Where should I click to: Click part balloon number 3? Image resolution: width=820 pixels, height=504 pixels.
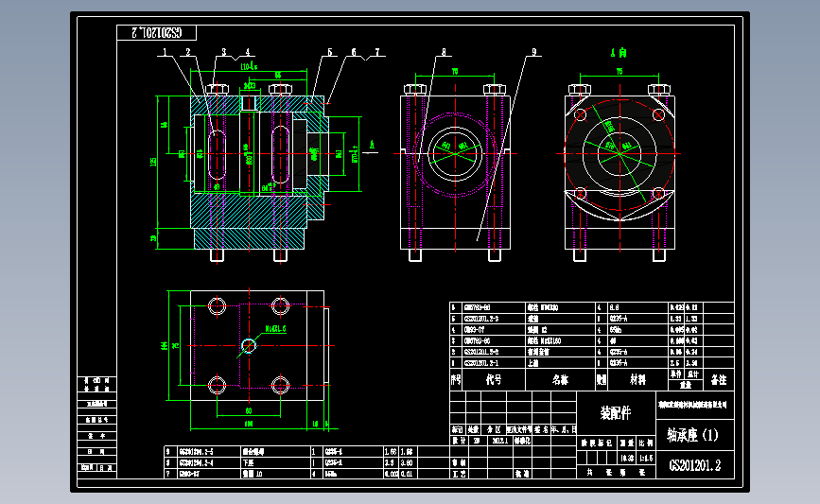click(x=224, y=52)
